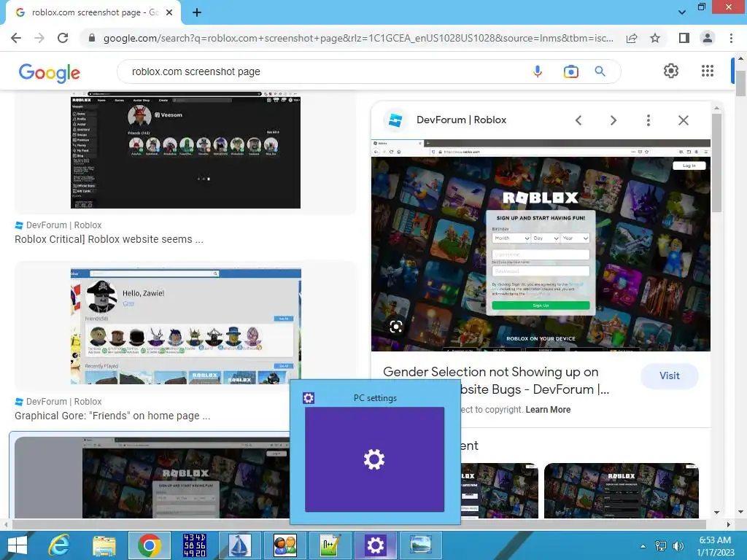The height and width of the screenshot is (560, 747).
Task: Start voice search with microphone icon
Action: (538, 71)
